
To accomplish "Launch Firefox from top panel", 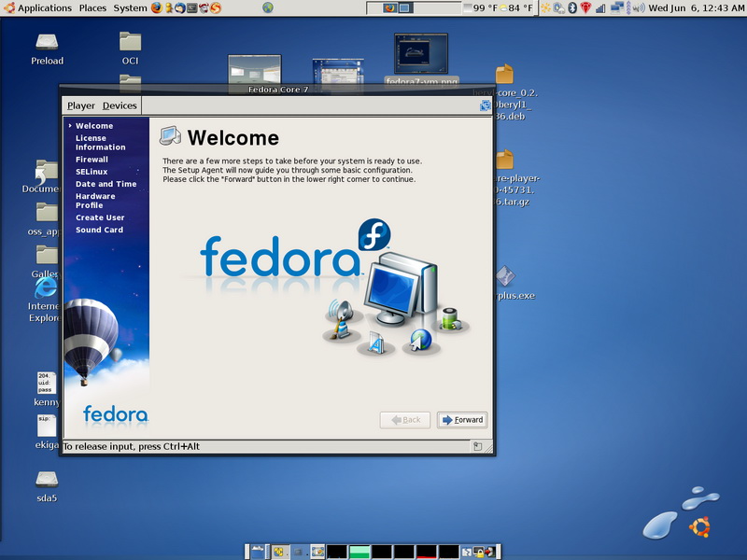I will pos(156,8).
